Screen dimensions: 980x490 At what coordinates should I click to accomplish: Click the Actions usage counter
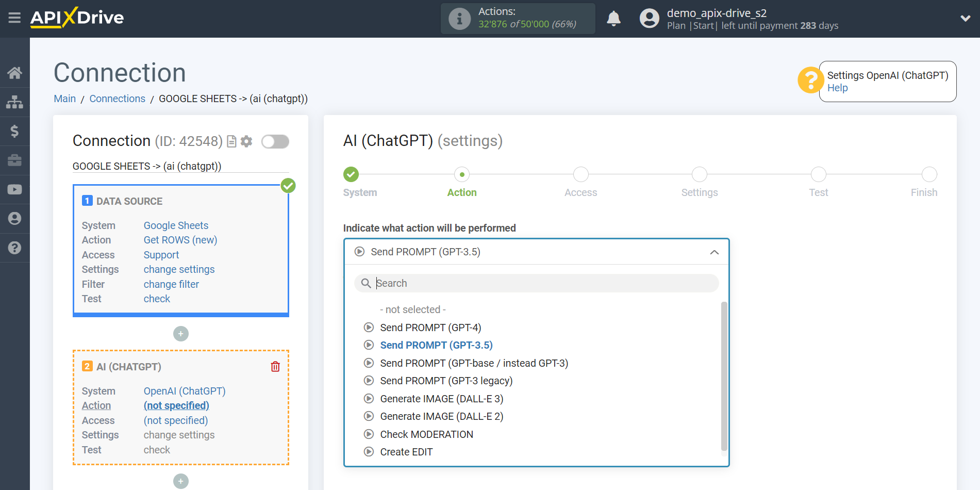coord(518,19)
